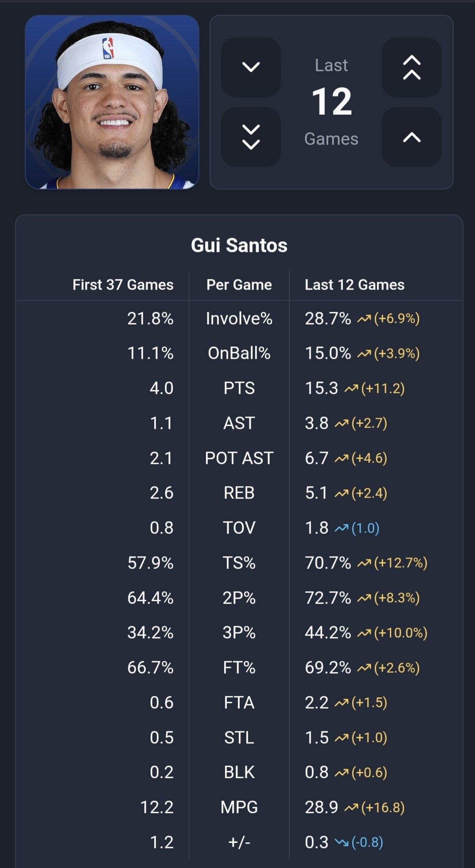Click the OnBall% stat label
Screen dimensions: 475x868
(239, 353)
